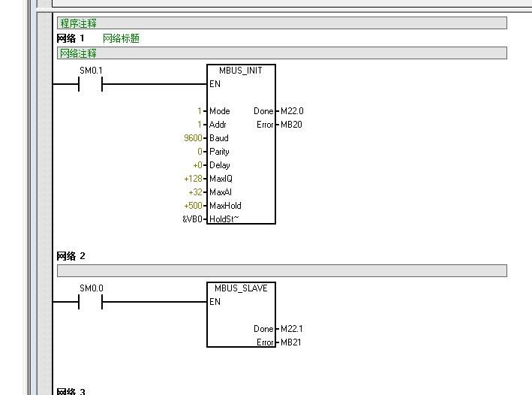The width and height of the screenshot is (532, 395).
Task: Select the 网络 2 label
Action: tap(71, 256)
